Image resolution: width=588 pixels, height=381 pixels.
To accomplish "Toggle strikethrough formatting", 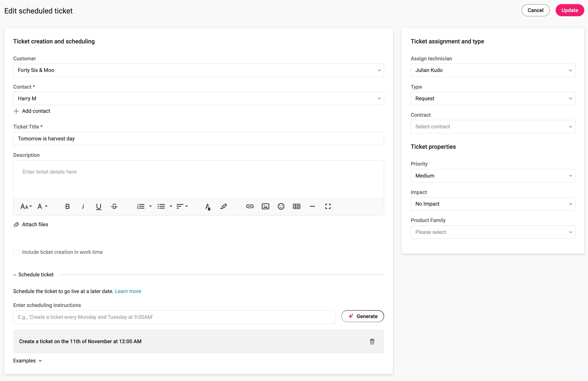I will 114,207.
